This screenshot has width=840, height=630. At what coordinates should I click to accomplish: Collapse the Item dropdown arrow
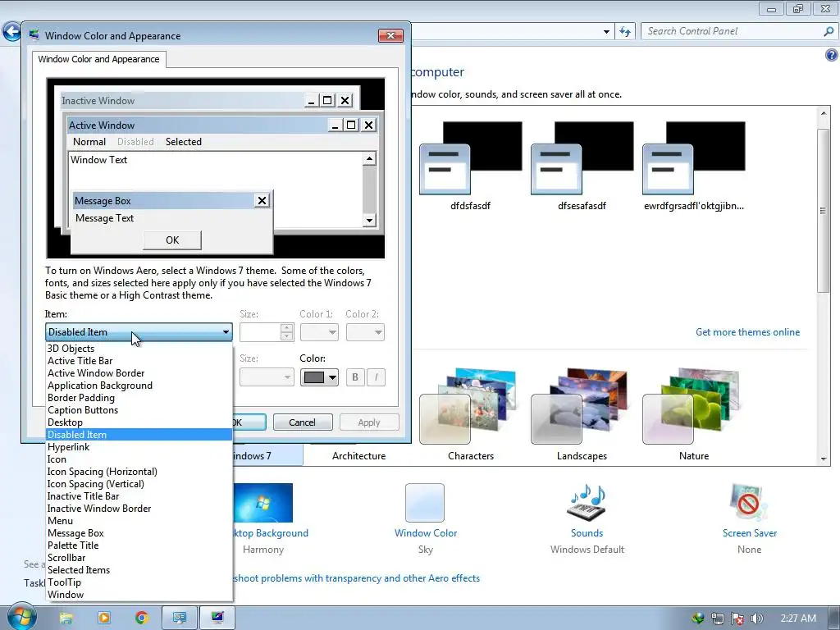click(x=226, y=332)
